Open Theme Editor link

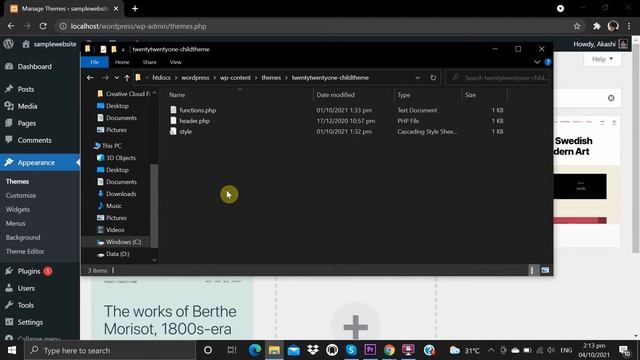(x=25, y=251)
